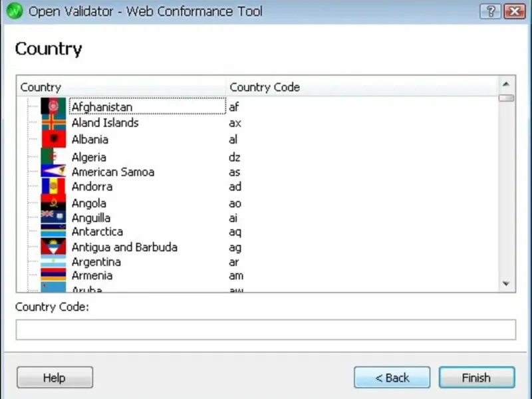532x399 pixels.
Task: Pick Armenia from the country list
Action: click(92, 275)
